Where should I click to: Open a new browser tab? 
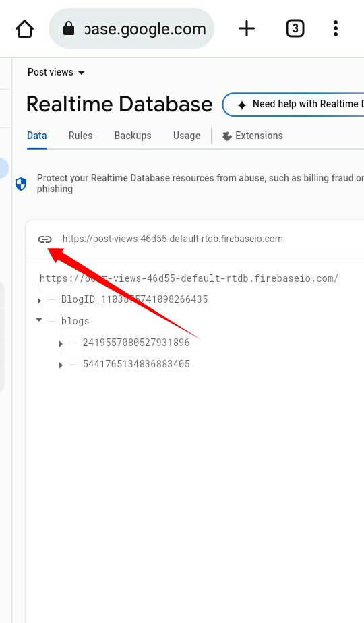247,28
